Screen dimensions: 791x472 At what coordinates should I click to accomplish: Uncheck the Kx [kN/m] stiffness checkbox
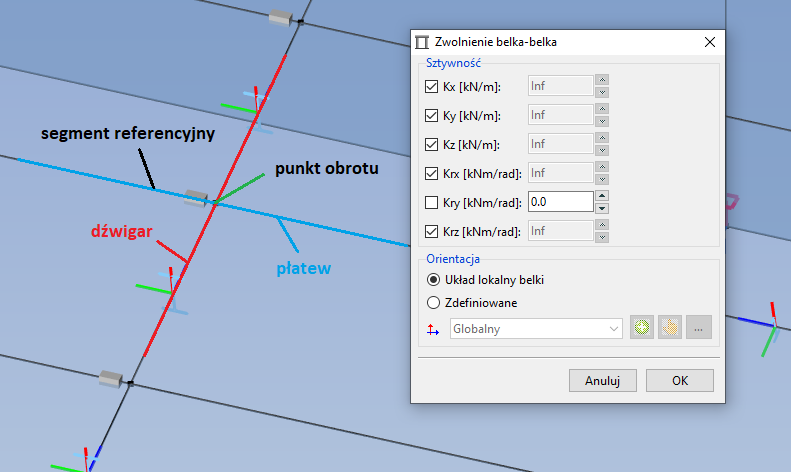[431, 87]
